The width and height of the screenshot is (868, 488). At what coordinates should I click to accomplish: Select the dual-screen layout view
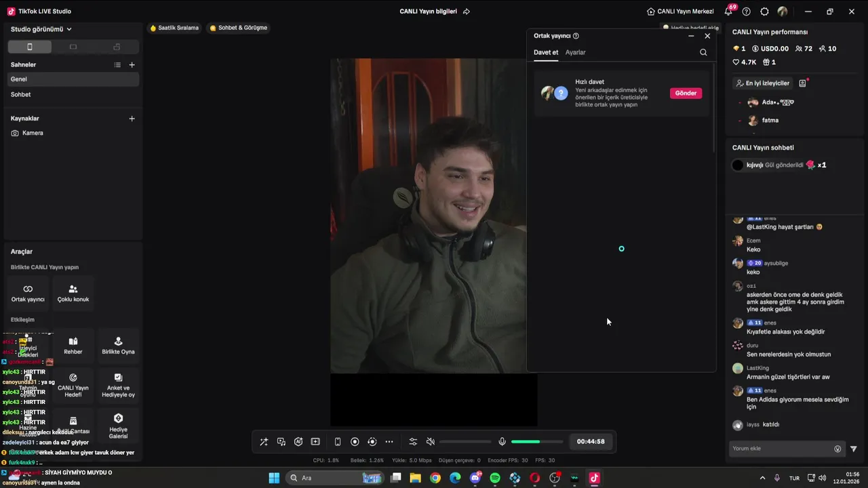[117, 47]
